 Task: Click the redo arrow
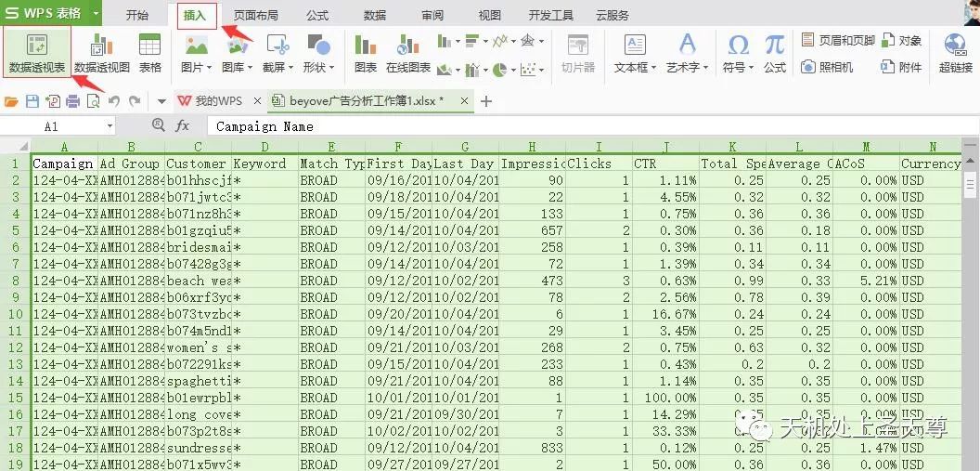[135, 101]
